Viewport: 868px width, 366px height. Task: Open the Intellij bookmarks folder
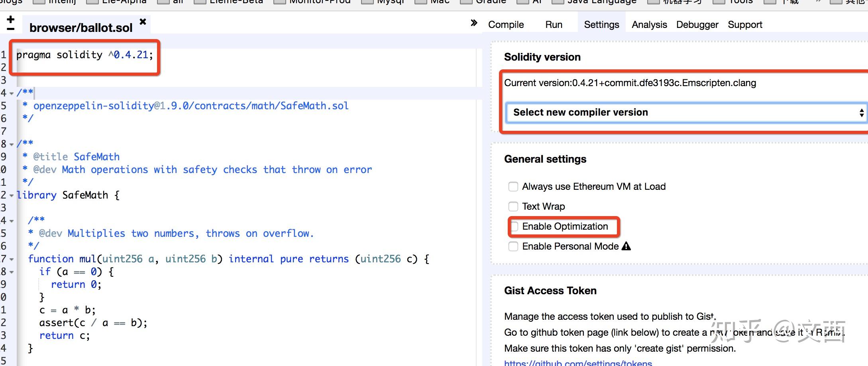(x=54, y=2)
